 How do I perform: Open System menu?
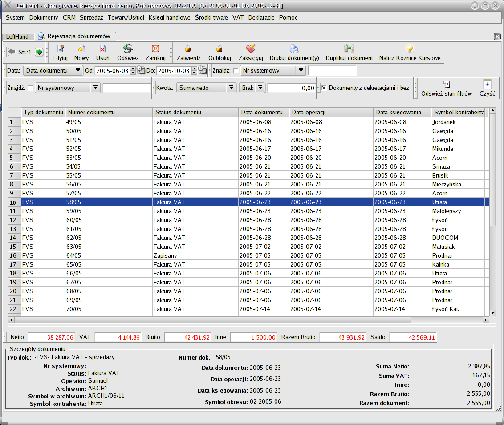[x=15, y=18]
